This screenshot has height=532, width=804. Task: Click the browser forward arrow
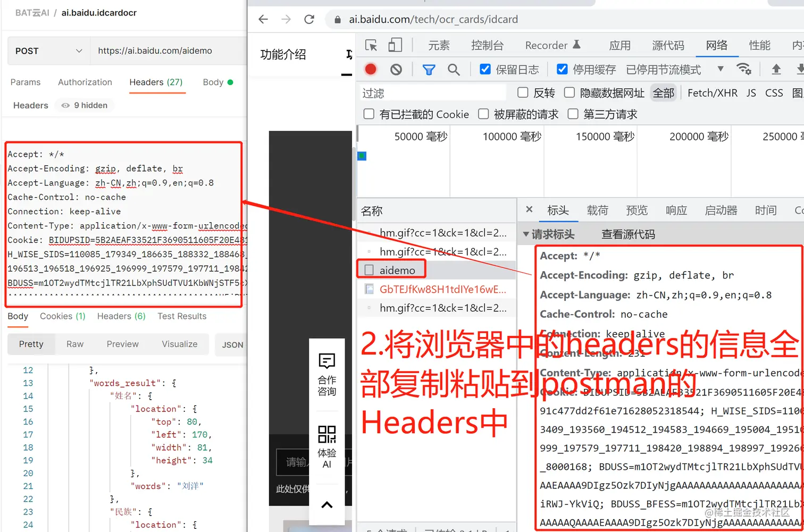click(x=286, y=20)
